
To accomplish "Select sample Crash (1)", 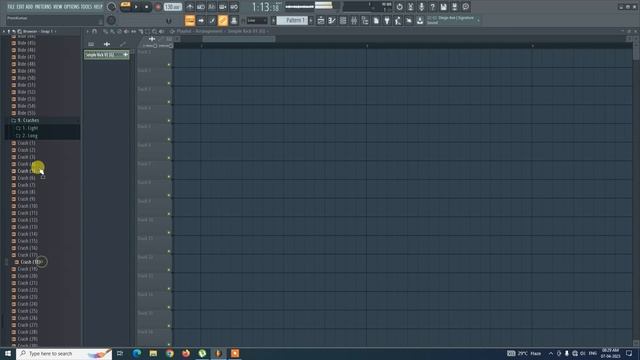I will click(x=26, y=143).
